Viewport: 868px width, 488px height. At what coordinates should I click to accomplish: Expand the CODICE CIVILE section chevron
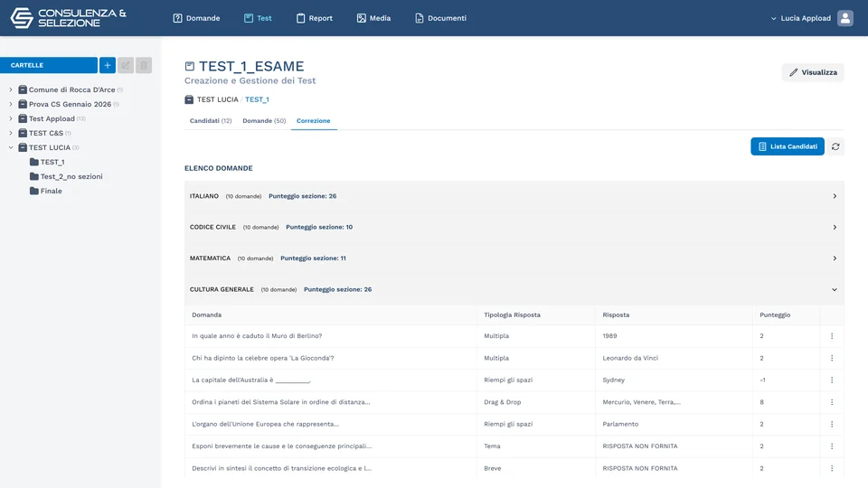[835, 228]
